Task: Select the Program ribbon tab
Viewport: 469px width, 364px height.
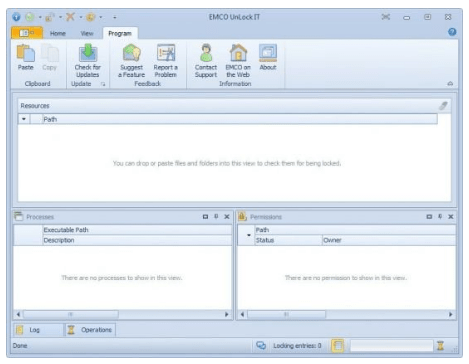Action: [x=120, y=33]
